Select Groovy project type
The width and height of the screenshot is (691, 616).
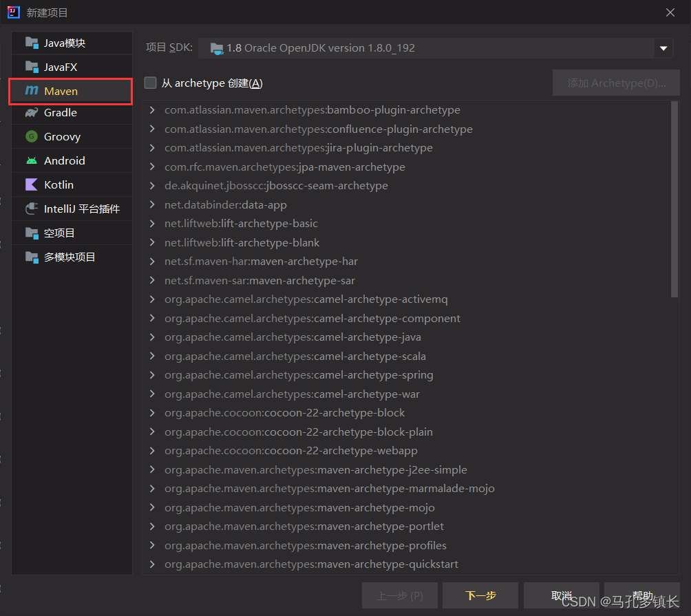point(72,136)
